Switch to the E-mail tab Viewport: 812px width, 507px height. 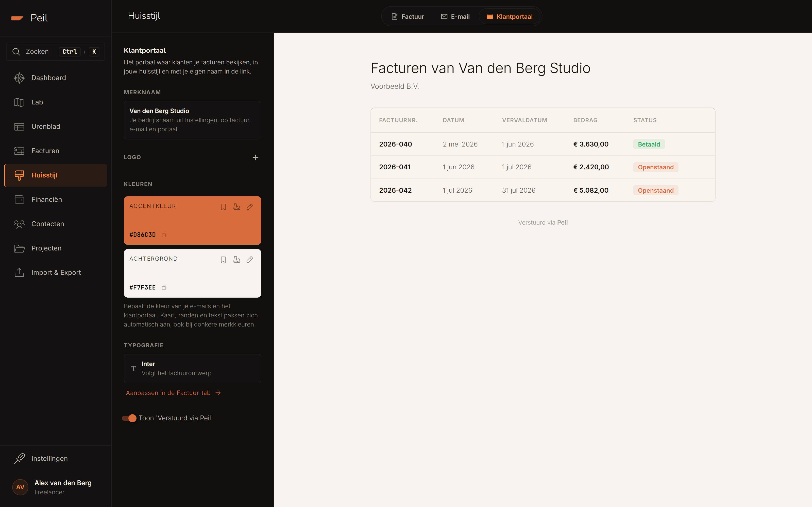(x=455, y=16)
